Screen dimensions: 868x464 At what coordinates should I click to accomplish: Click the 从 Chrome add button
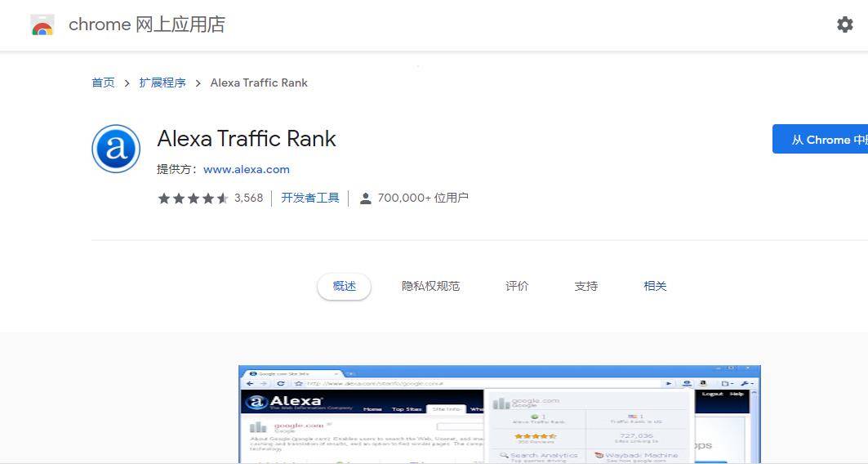click(820, 139)
